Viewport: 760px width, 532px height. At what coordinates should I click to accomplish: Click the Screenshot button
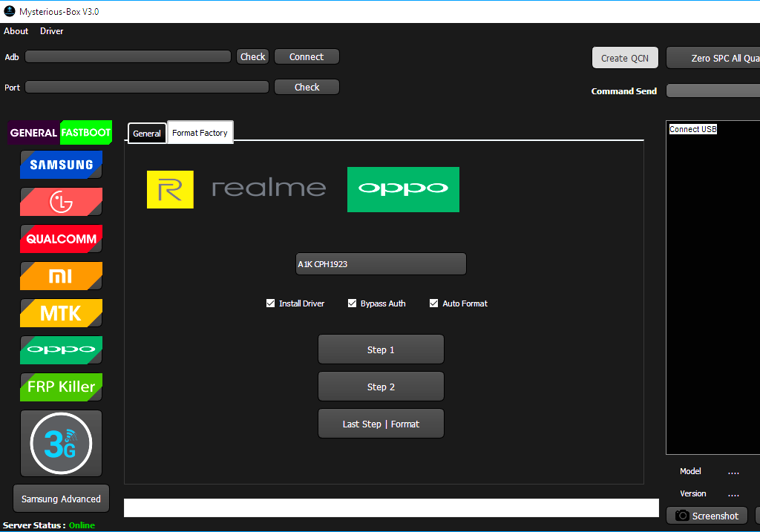click(707, 515)
